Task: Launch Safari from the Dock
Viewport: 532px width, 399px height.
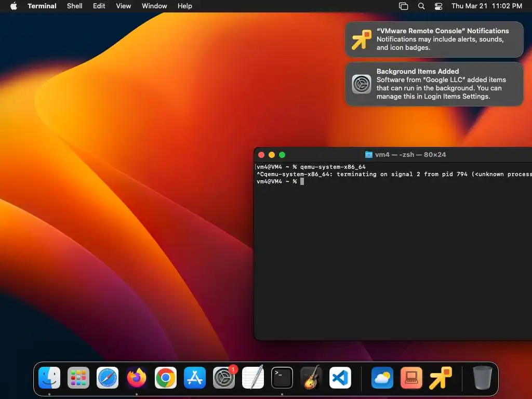Action: [108, 378]
